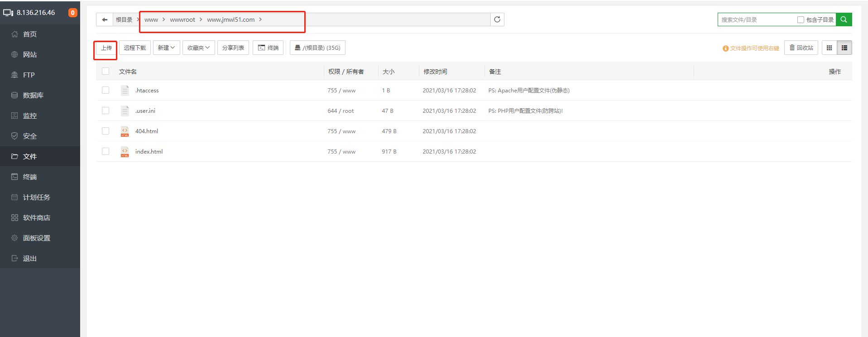Click the .htaccess file icon

[125, 91]
